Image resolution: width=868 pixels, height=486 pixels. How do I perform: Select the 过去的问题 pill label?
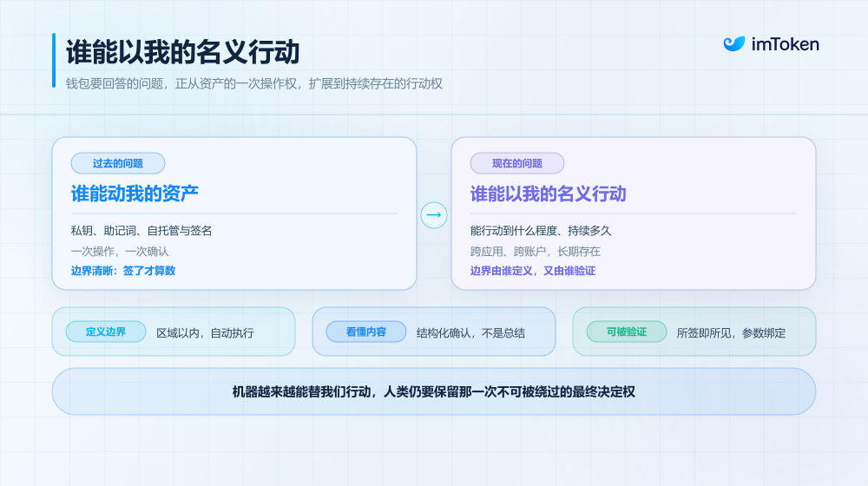(118, 163)
